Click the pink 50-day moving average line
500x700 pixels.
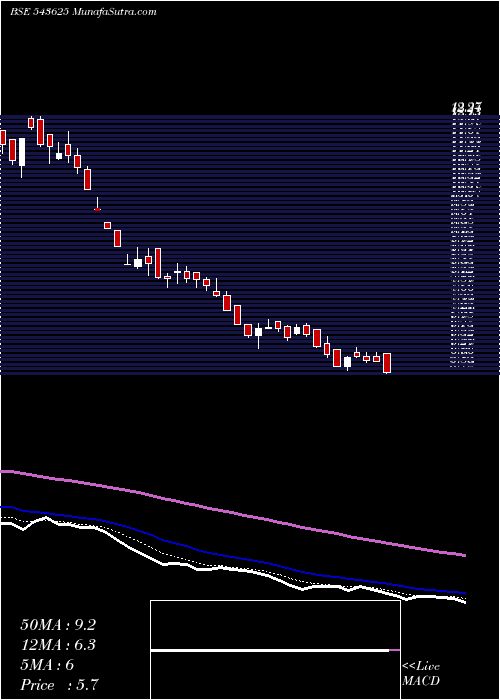[232, 512]
